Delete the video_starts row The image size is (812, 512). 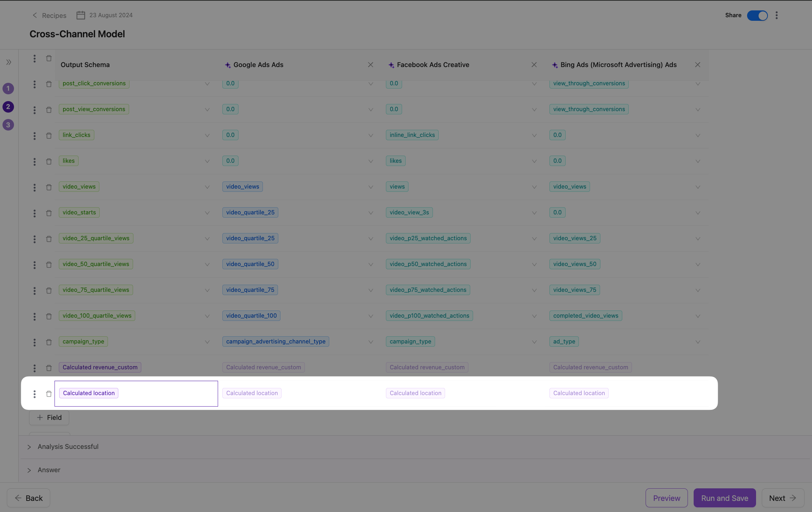(49, 213)
